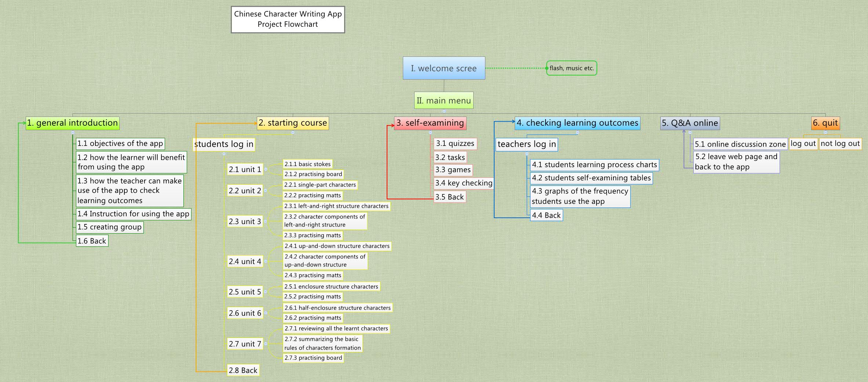
Task: Select the "not log out" option node
Action: click(x=840, y=144)
